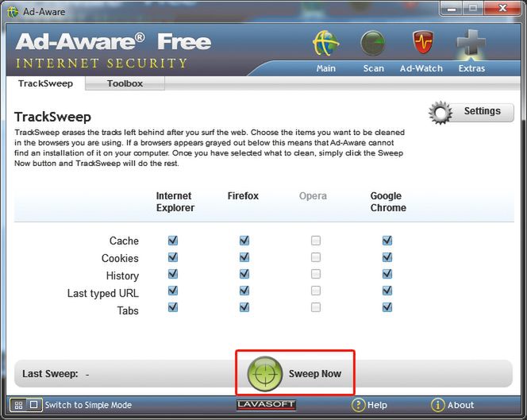Uncheck History for Google Chrome
Viewport: 527px width, 420px height.
387,274
